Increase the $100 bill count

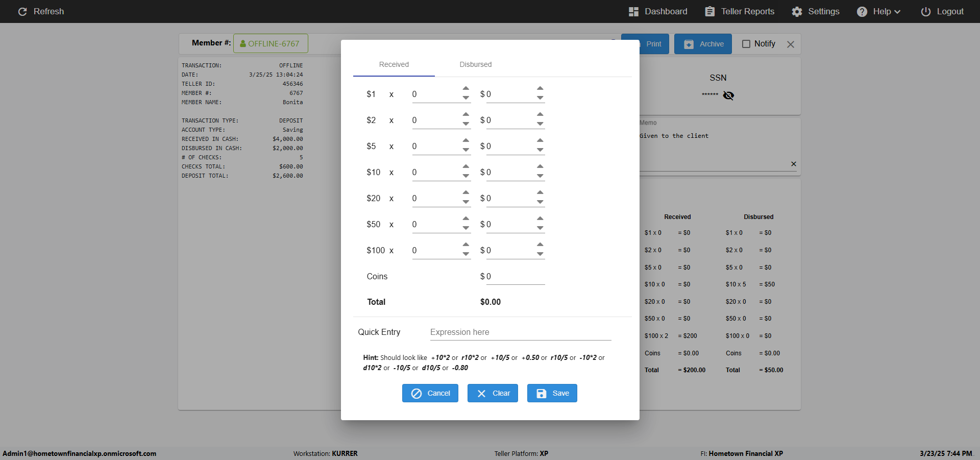pos(466,245)
